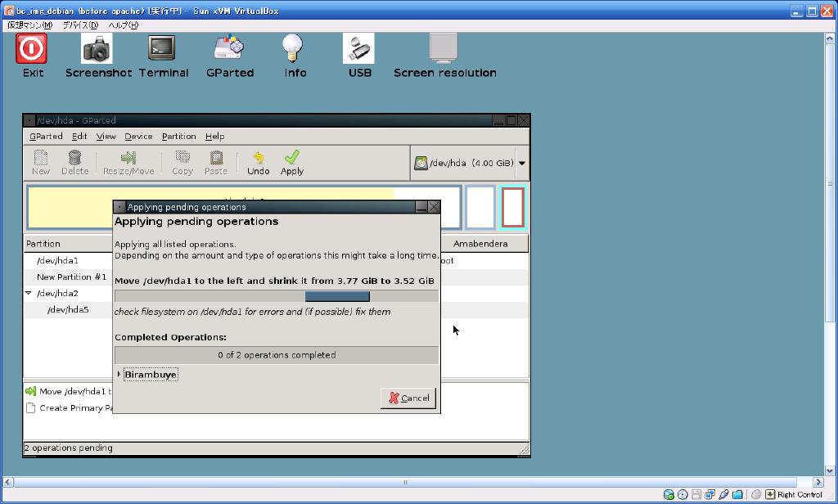Open the VirtualBox help menu (ヘルプ)
Image resolution: width=838 pixels, height=504 pixels.
(123, 25)
